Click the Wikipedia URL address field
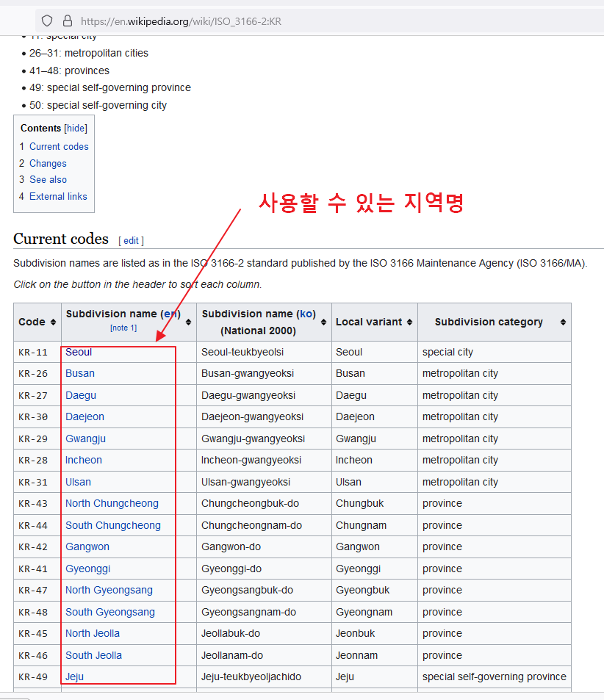Viewport: 604px width, 700px height. point(320,21)
